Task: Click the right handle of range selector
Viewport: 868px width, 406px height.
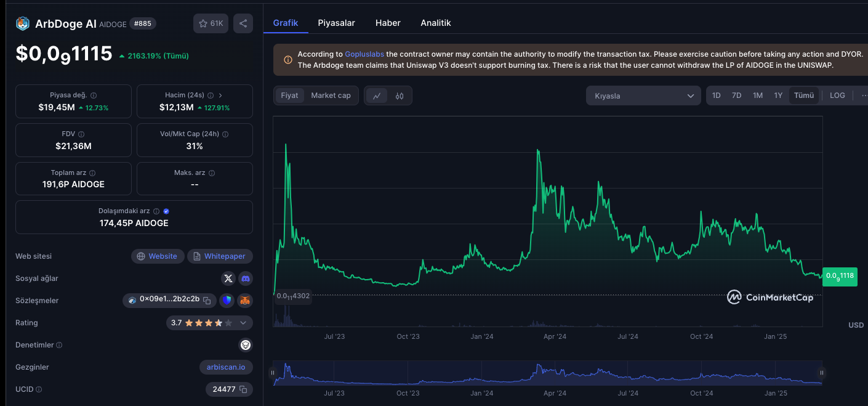Action: pyautogui.click(x=821, y=373)
